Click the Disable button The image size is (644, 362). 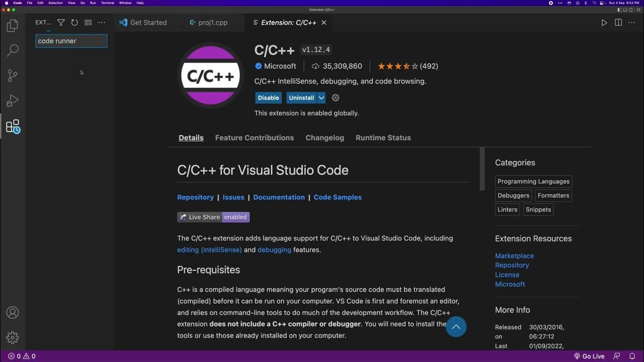[268, 98]
